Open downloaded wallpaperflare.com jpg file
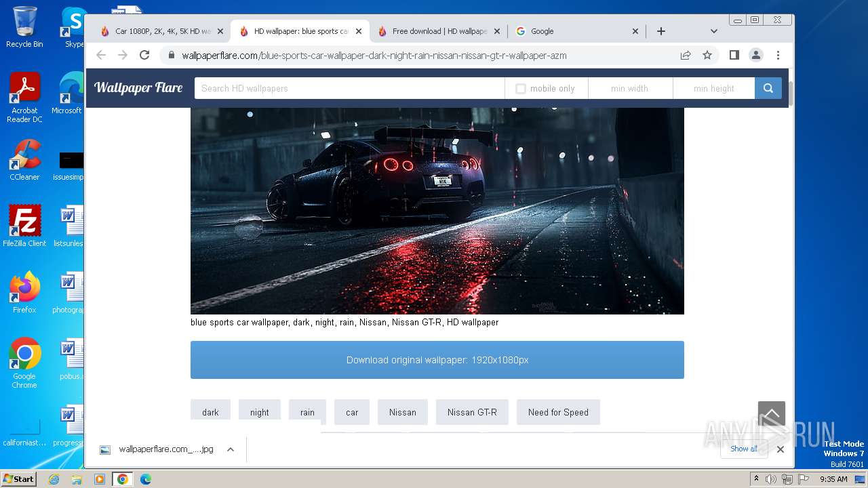The image size is (868, 488). tap(157, 449)
